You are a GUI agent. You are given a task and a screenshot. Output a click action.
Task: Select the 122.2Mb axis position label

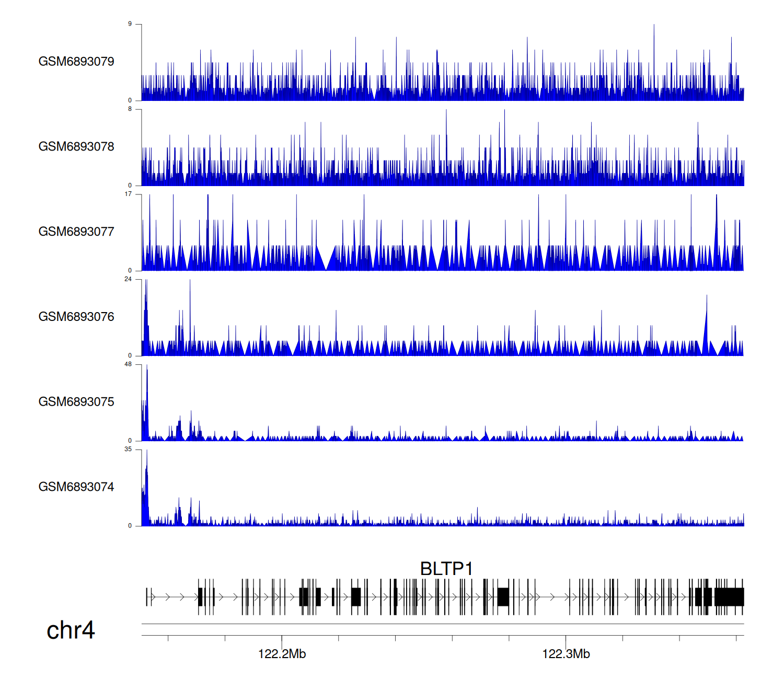pos(282,654)
